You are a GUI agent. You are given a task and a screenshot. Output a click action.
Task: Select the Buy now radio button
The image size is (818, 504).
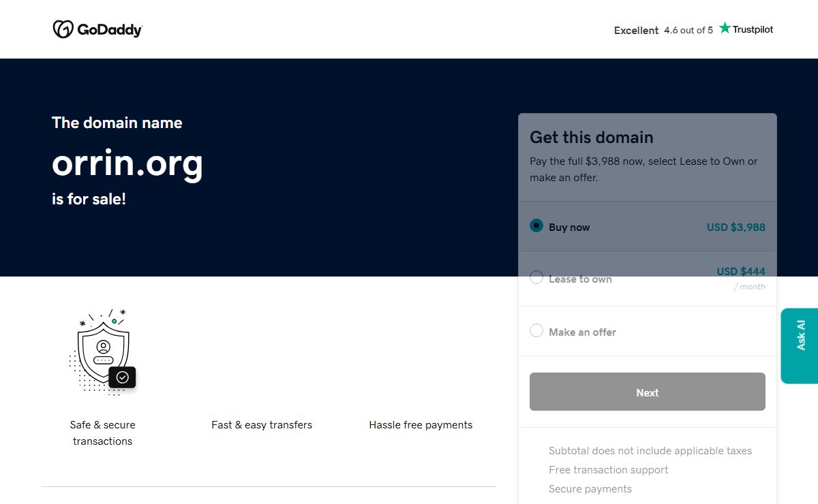tap(536, 225)
